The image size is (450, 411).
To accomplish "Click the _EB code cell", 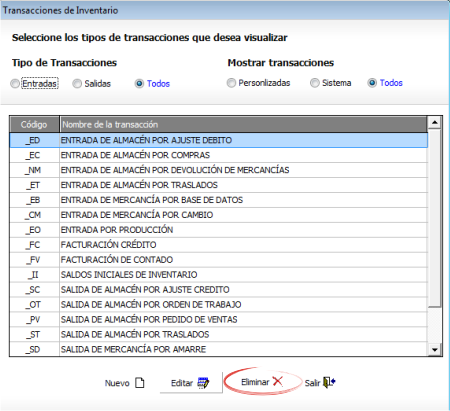I will (x=34, y=200).
